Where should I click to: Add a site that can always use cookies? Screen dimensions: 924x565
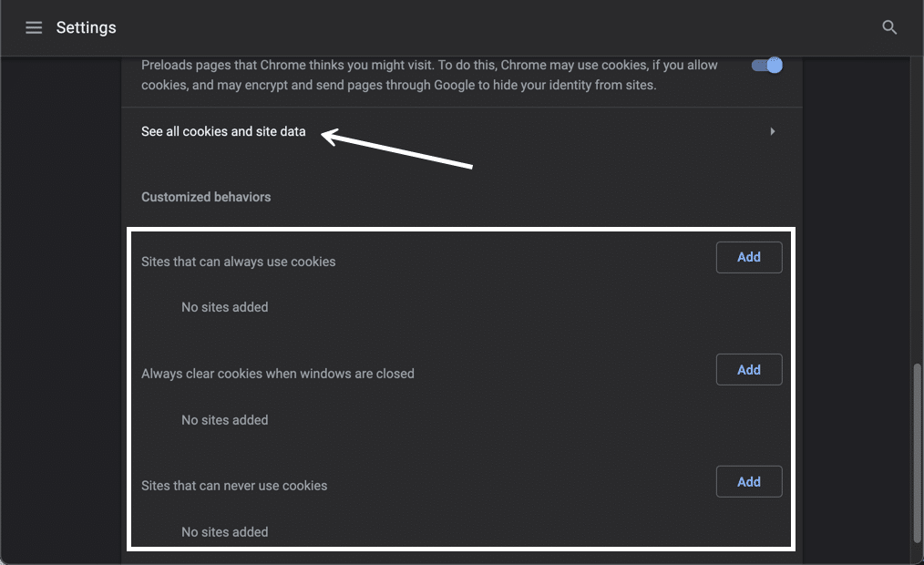pyautogui.click(x=748, y=257)
